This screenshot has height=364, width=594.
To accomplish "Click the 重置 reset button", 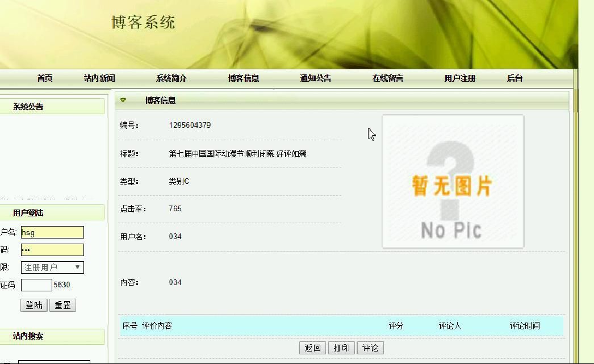I will tap(63, 305).
